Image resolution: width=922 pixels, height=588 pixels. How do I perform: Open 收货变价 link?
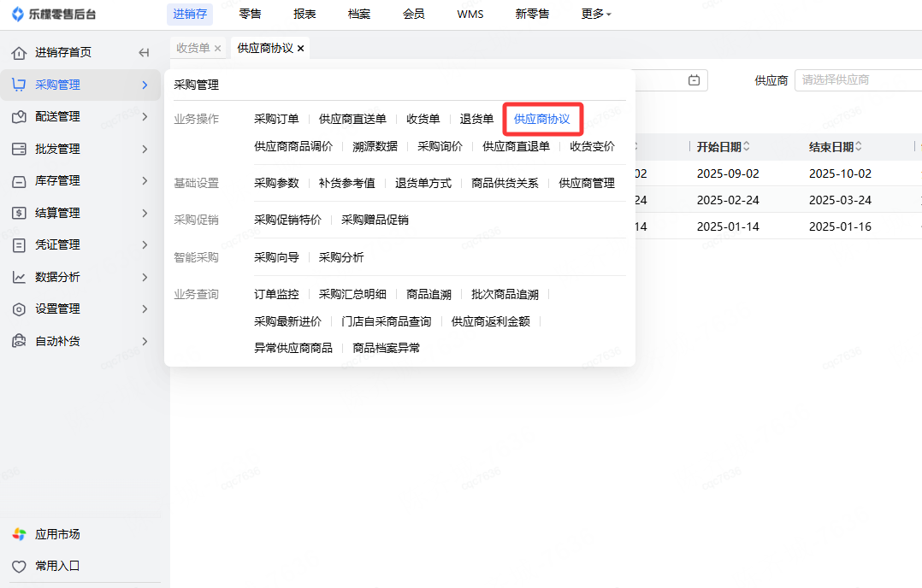(592, 146)
